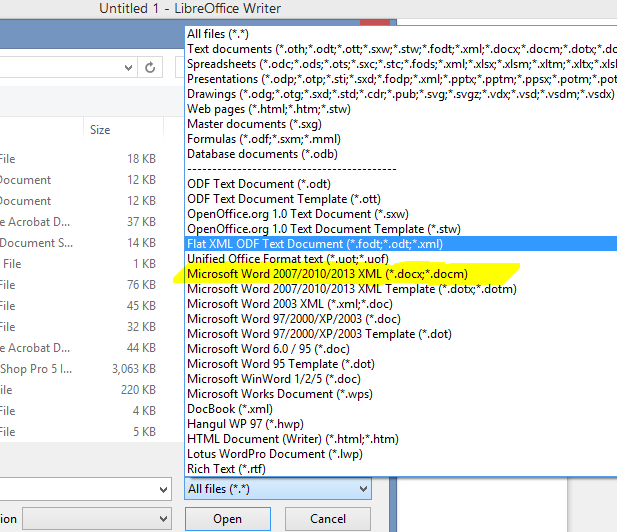Select Database documents (*.odb)
Screen dimensions: 617x532
(401, 153)
